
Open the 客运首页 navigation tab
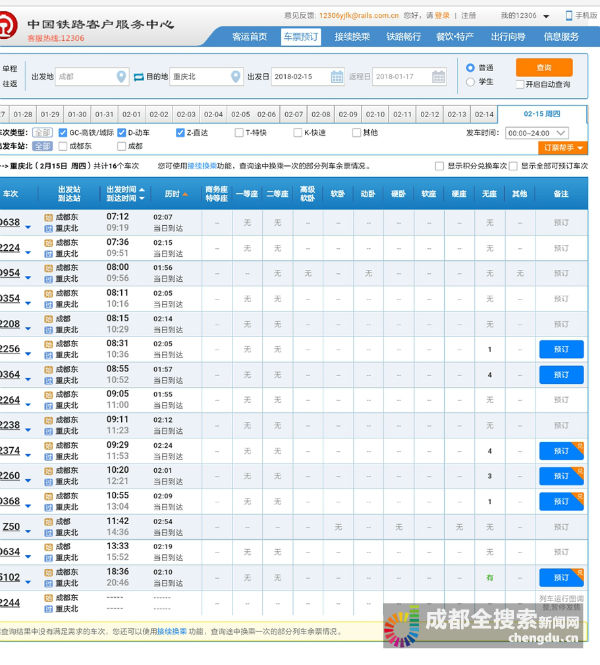[x=249, y=36]
